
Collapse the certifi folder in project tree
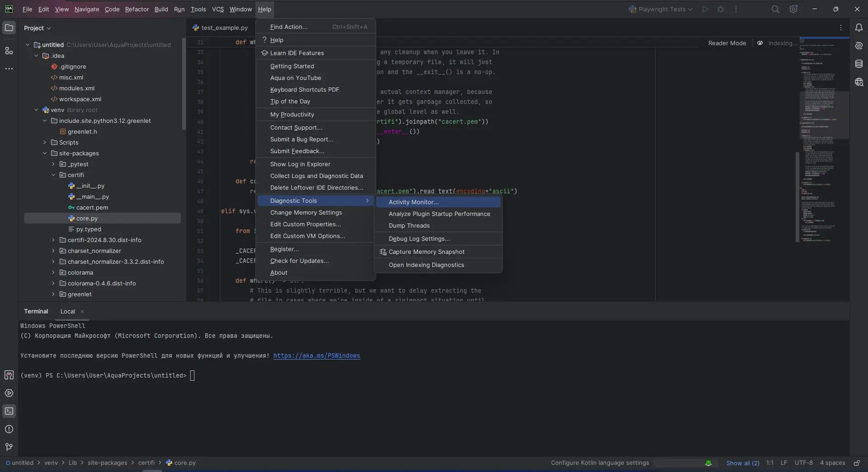coord(53,175)
